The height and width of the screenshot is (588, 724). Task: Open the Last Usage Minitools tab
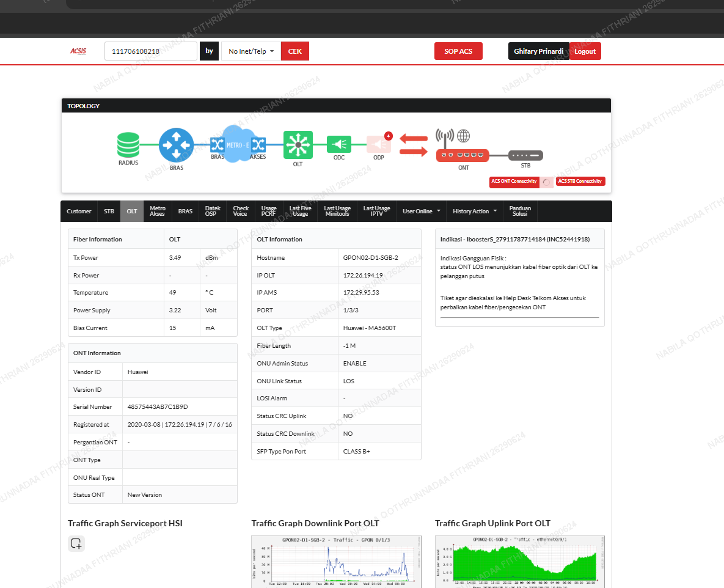tap(337, 211)
